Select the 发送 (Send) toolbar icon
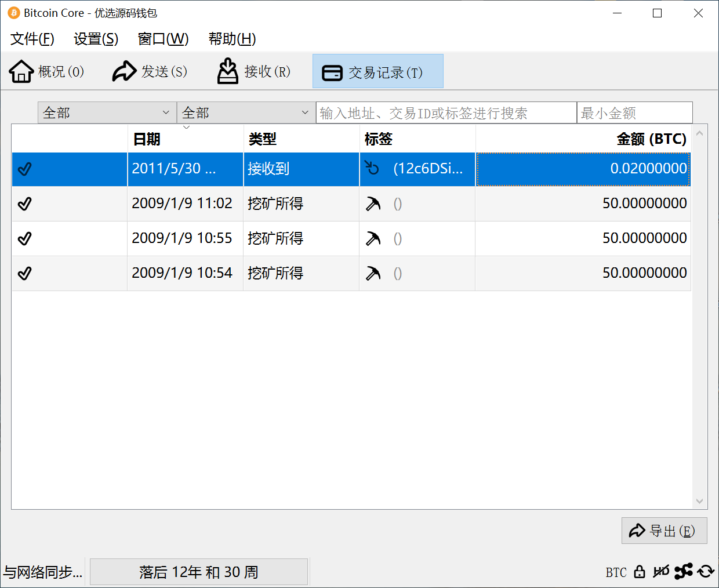 point(150,71)
